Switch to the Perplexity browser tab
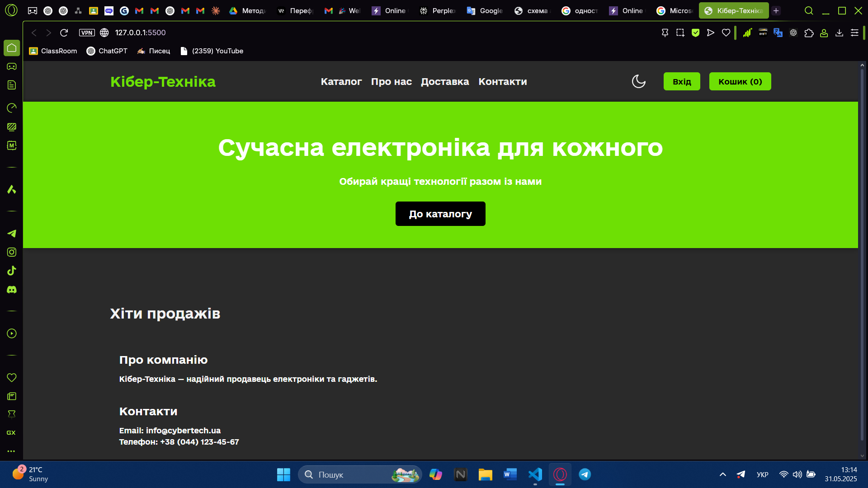 (437, 10)
